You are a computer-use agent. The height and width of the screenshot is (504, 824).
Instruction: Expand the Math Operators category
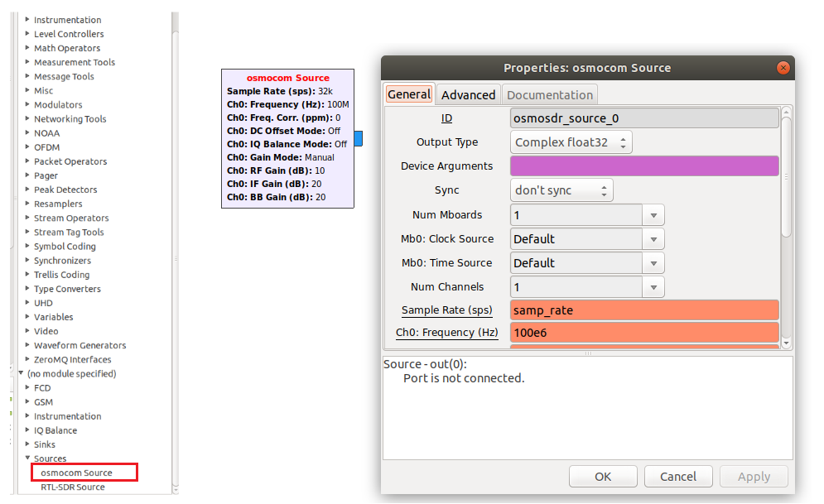coord(27,48)
